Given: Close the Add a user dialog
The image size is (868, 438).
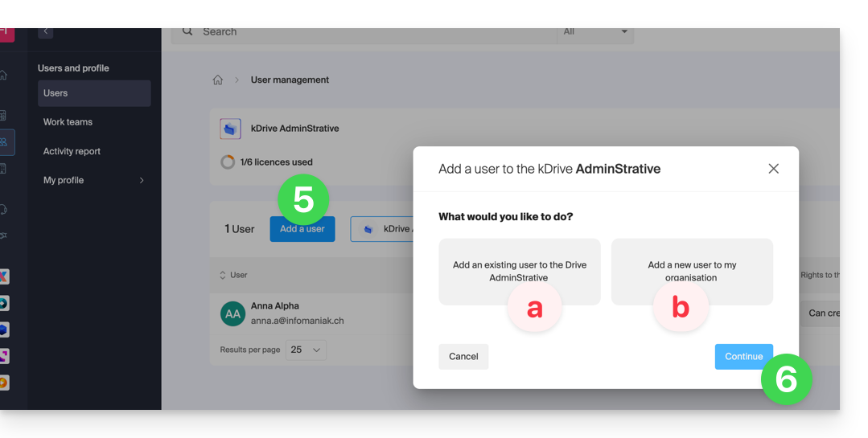Looking at the screenshot, I should (773, 169).
